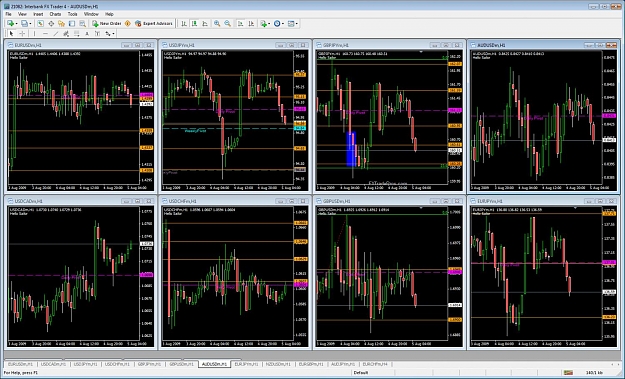Switch to the USDJPYm,H1 bottom tab
This screenshot has height=379, width=625.
click(86, 364)
